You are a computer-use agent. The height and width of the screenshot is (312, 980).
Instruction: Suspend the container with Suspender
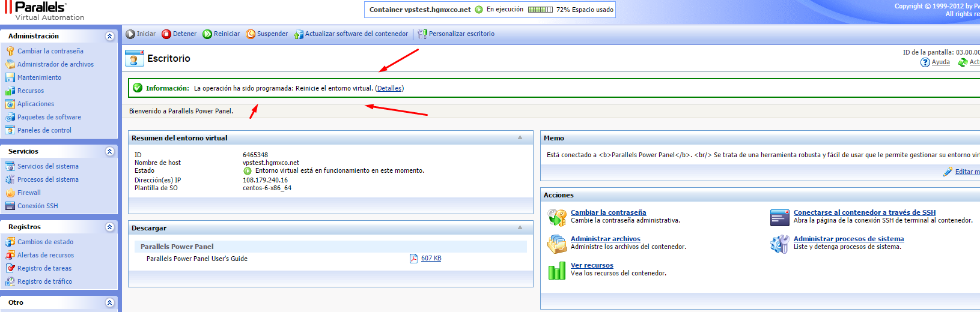pos(267,34)
